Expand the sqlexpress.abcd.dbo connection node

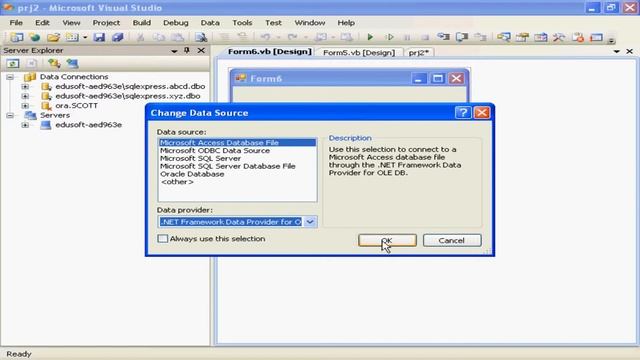coord(25,87)
